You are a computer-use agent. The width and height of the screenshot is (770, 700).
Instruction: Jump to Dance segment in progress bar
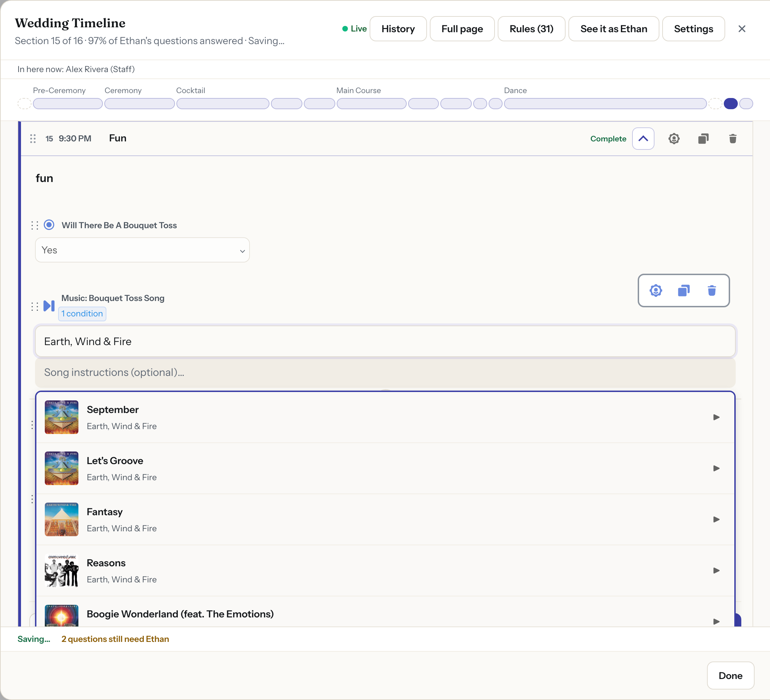pyautogui.click(x=605, y=104)
